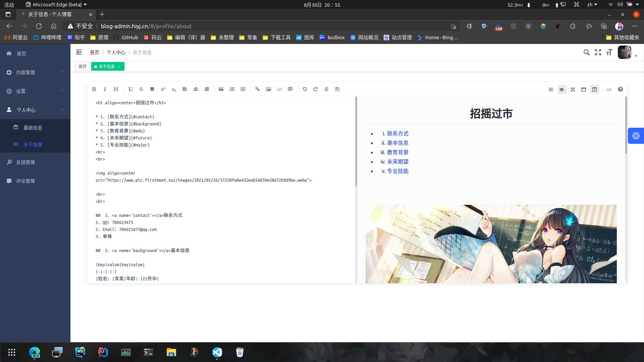Insert blockquote
Screen dimensions: 644x362
221,89
